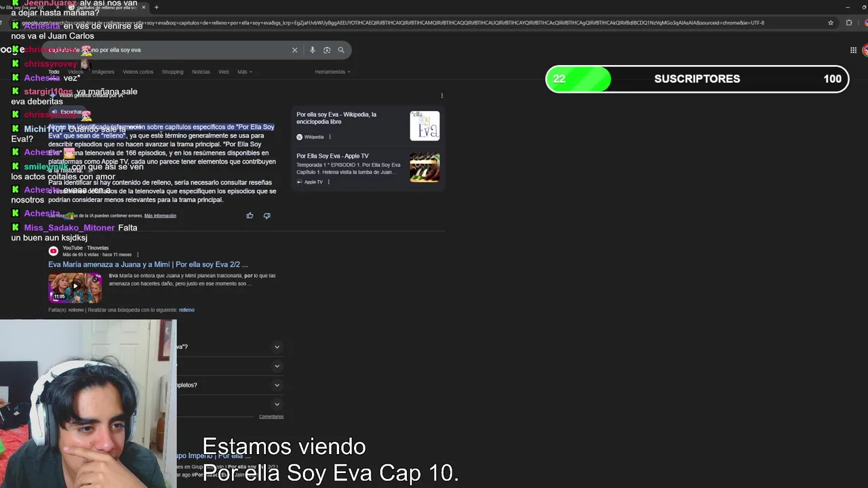The width and height of the screenshot is (868, 488).
Task: Clear the Google search box with the X
Action: point(294,50)
